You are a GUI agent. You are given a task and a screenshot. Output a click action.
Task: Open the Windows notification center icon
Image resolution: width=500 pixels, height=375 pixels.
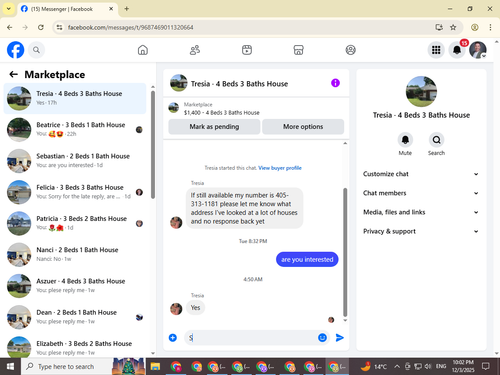pyautogui.click(x=486, y=367)
